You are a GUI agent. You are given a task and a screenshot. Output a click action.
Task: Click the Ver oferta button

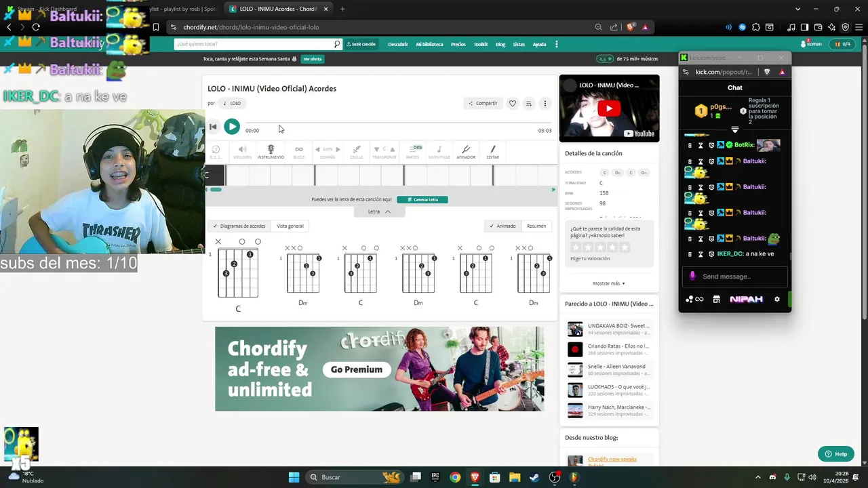313,59
